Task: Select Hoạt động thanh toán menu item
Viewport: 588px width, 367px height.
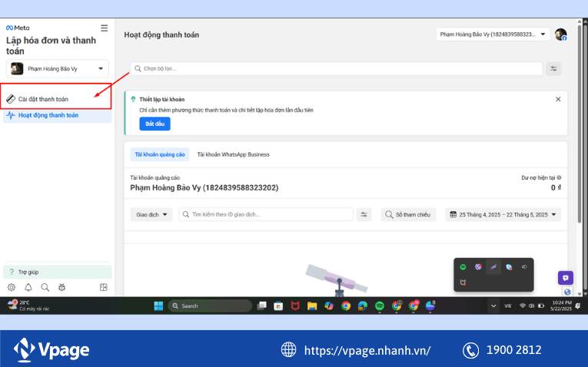Action: [x=58, y=115]
